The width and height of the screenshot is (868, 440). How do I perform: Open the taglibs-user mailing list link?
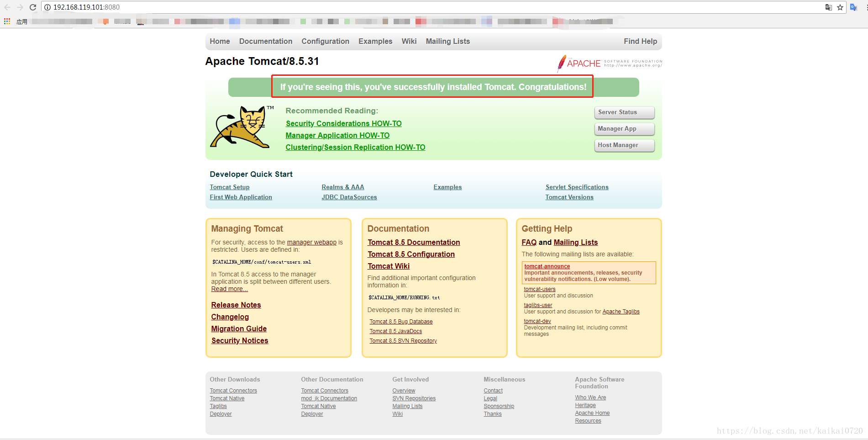(538, 305)
